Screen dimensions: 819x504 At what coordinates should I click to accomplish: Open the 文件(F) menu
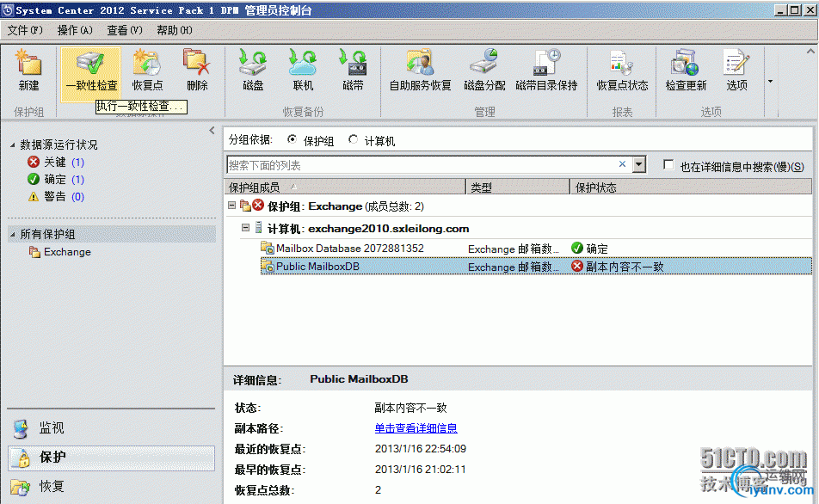25,30
